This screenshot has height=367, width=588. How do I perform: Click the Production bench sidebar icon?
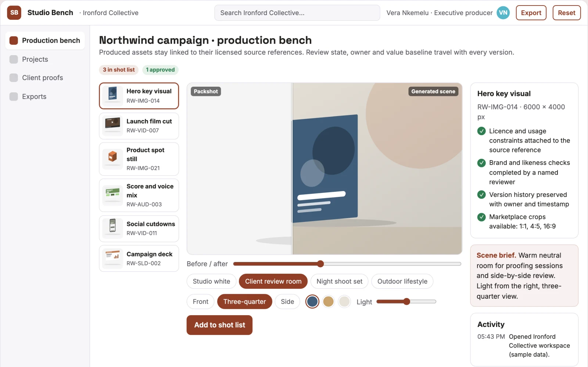point(14,40)
